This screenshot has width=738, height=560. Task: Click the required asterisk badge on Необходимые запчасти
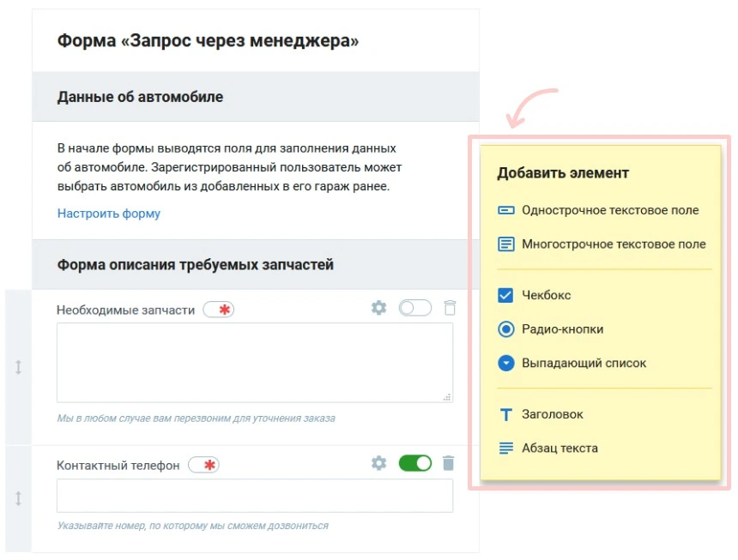(219, 309)
